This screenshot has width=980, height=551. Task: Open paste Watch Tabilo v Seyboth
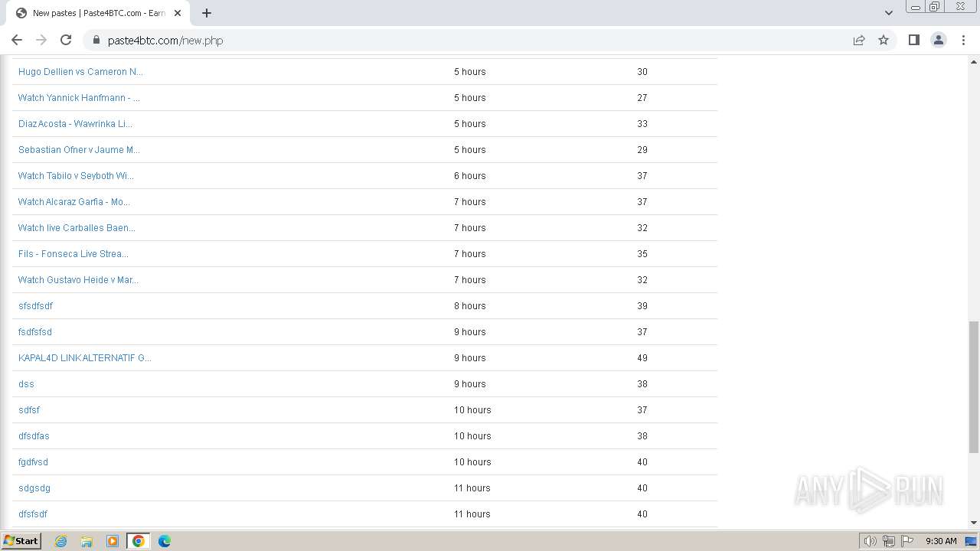(76, 176)
